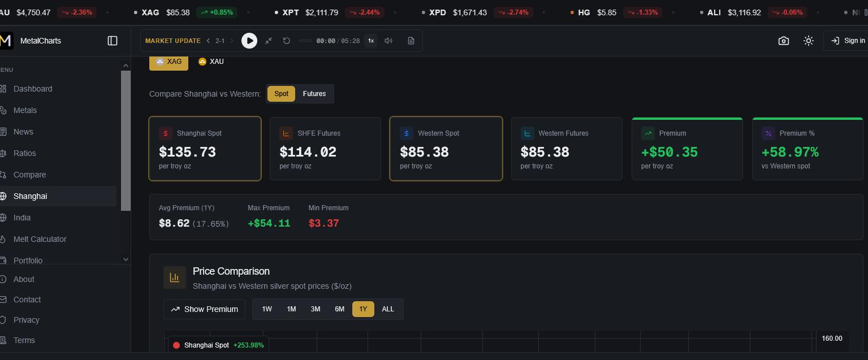This screenshot has width=868, height=360.
Task: Select the XAG silver tab
Action: click(x=169, y=62)
